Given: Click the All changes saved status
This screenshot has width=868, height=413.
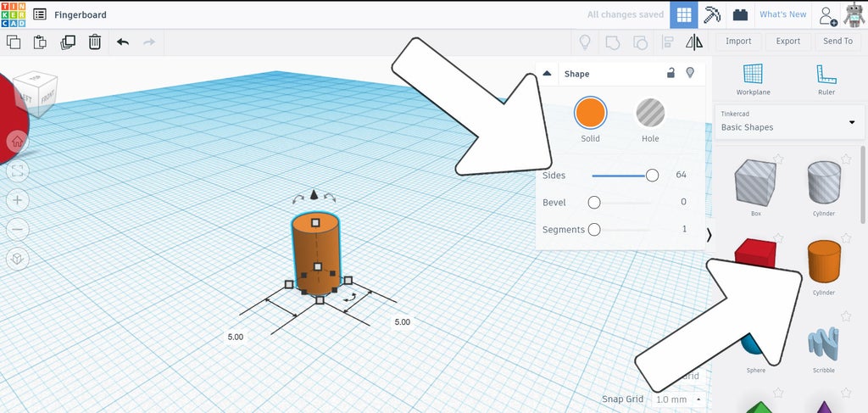Looking at the screenshot, I should pyautogui.click(x=626, y=14).
